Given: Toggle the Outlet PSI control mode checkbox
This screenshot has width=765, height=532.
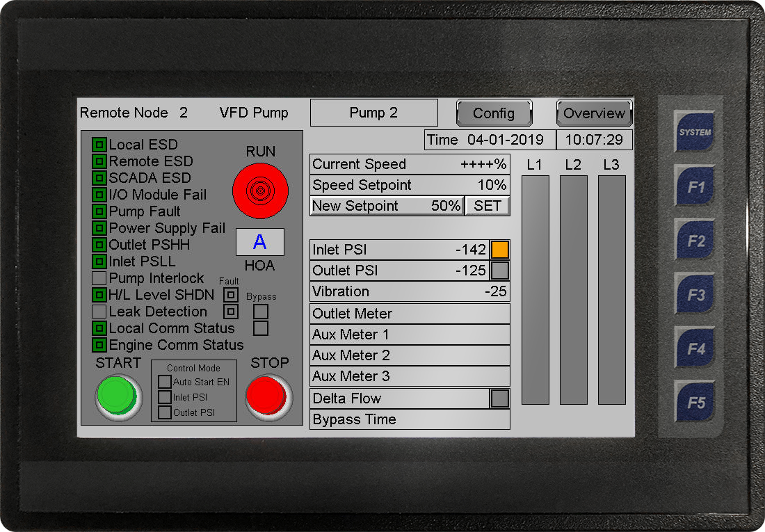Looking at the screenshot, I should click(164, 412).
